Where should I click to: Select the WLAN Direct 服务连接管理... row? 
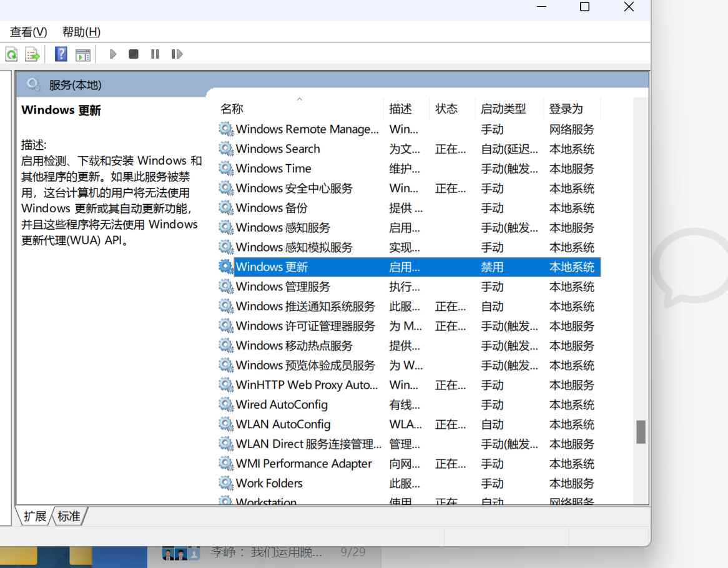coord(408,444)
